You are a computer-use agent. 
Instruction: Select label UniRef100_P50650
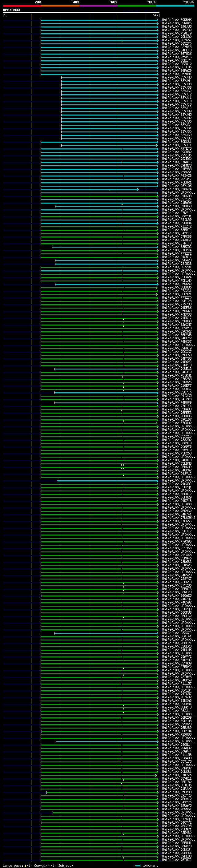coord(177,284)
